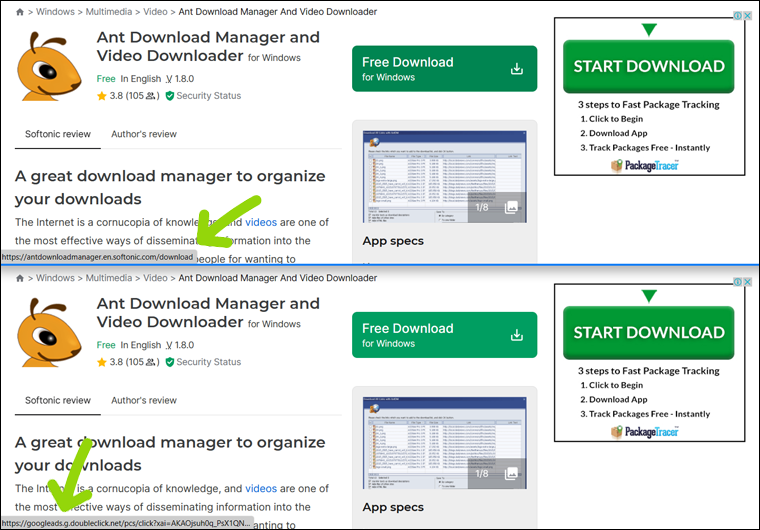The height and width of the screenshot is (530, 760).
Task: Click the ant app logo in the top panel
Action: click(48, 66)
